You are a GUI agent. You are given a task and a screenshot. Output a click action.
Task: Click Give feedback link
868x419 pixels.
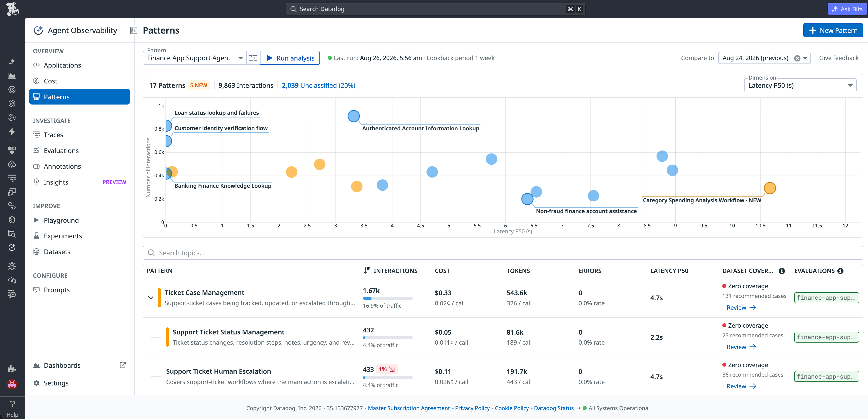click(839, 58)
